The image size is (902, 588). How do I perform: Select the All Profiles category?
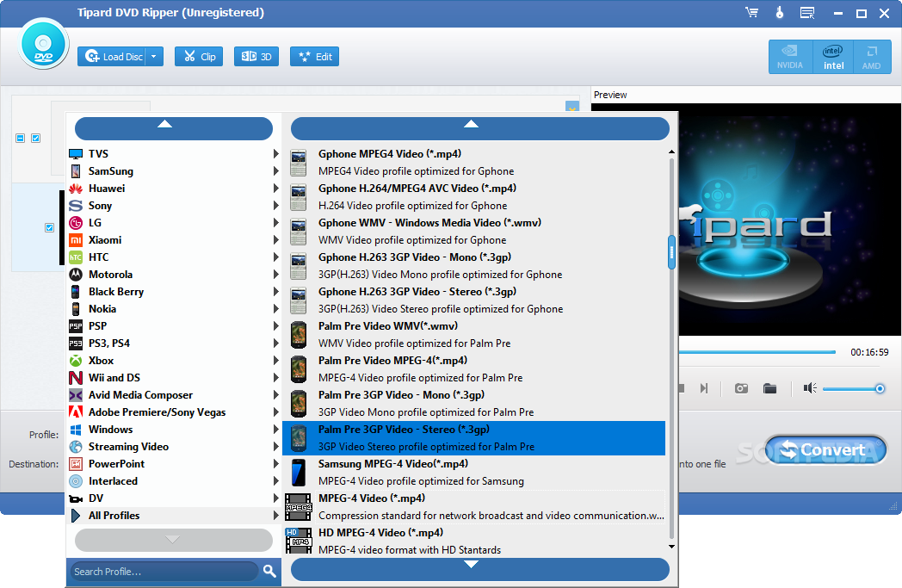174,516
